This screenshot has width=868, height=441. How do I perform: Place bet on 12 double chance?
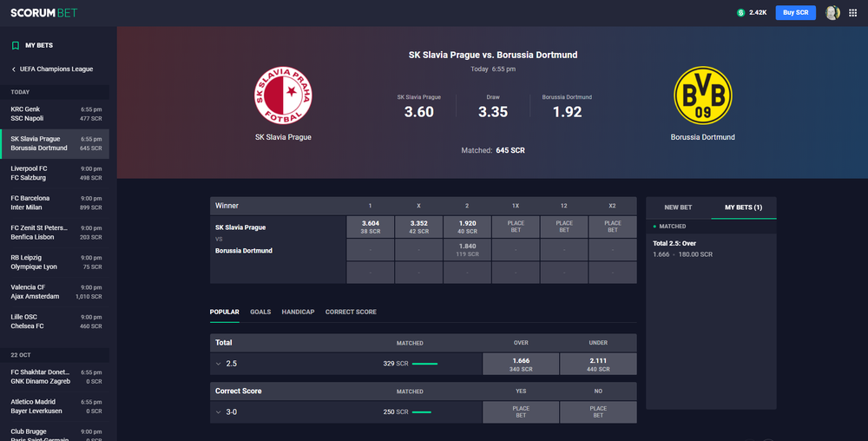[564, 227]
